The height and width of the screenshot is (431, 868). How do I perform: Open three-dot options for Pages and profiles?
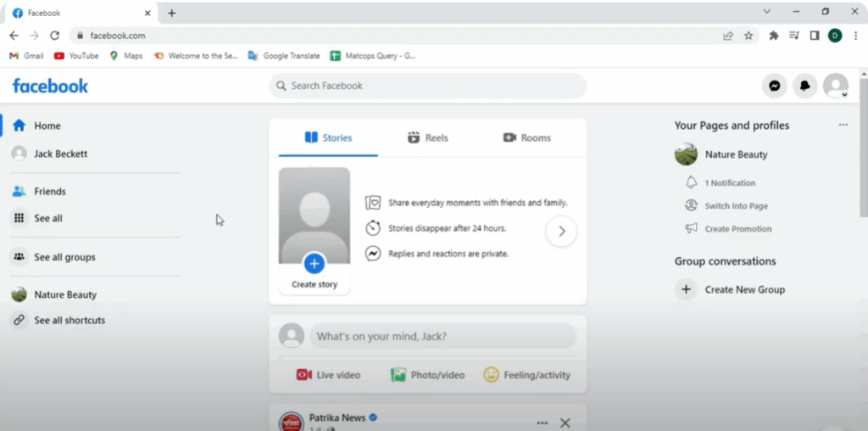(x=843, y=125)
